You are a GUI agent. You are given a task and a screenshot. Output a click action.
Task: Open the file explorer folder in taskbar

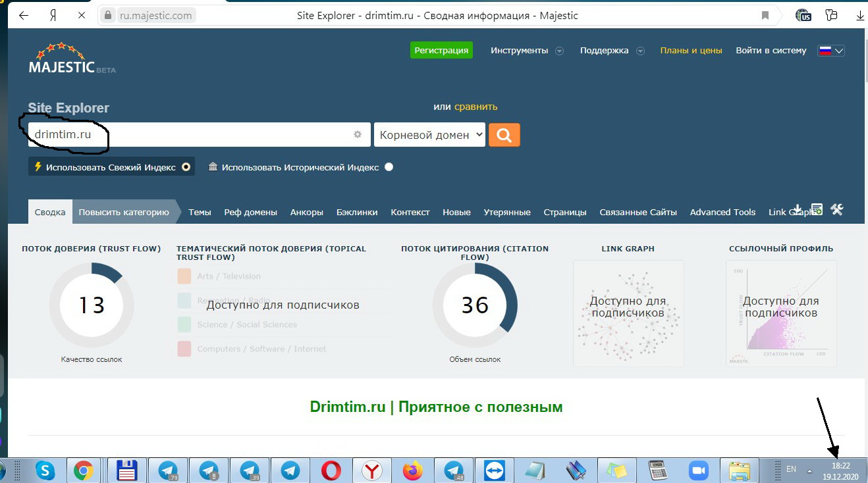pos(740,470)
